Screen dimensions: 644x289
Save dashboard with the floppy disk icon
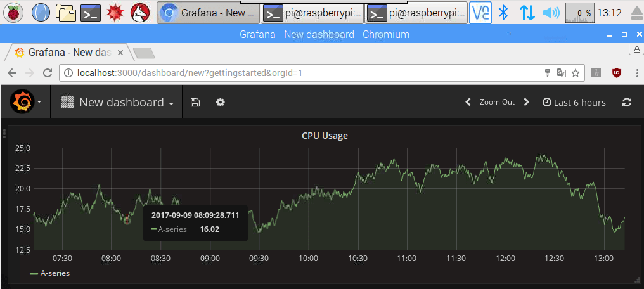coord(195,102)
